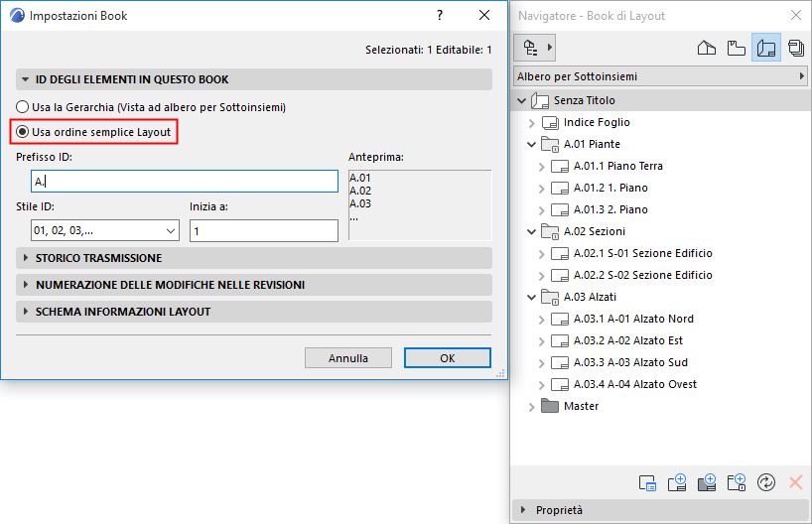Viewport: 812px width, 524px height.
Task: Expand the Master folder
Action: click(x=531, y=407)
